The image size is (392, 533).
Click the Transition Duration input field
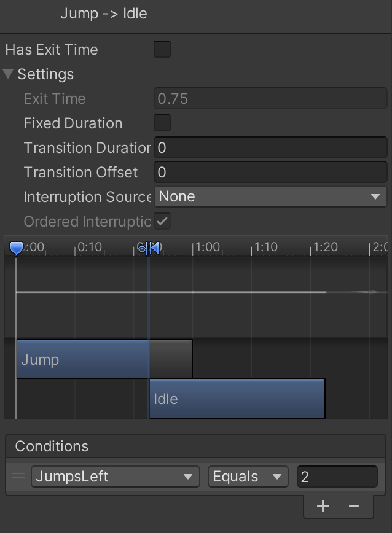pyautogui.click(x=270, y=147)
